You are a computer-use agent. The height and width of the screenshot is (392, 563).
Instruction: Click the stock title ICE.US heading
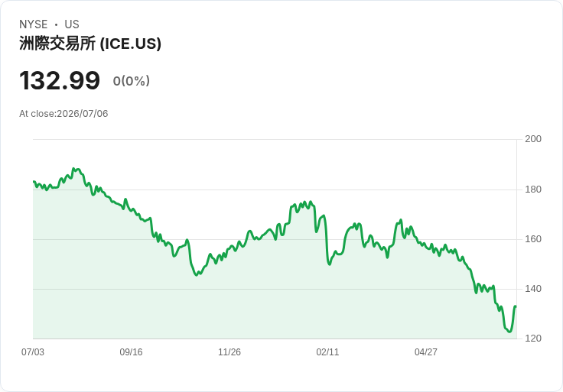[90, 44]
